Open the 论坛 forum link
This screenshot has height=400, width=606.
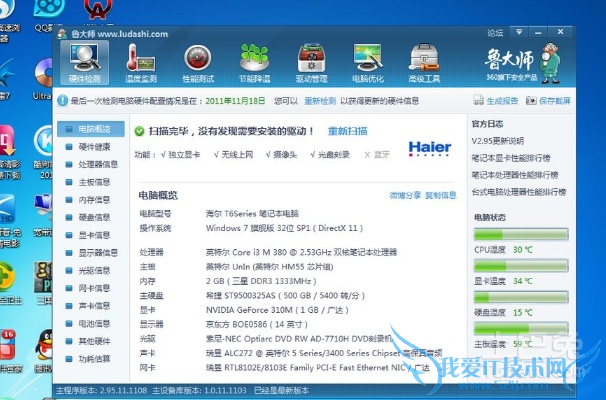coord(495,33)
